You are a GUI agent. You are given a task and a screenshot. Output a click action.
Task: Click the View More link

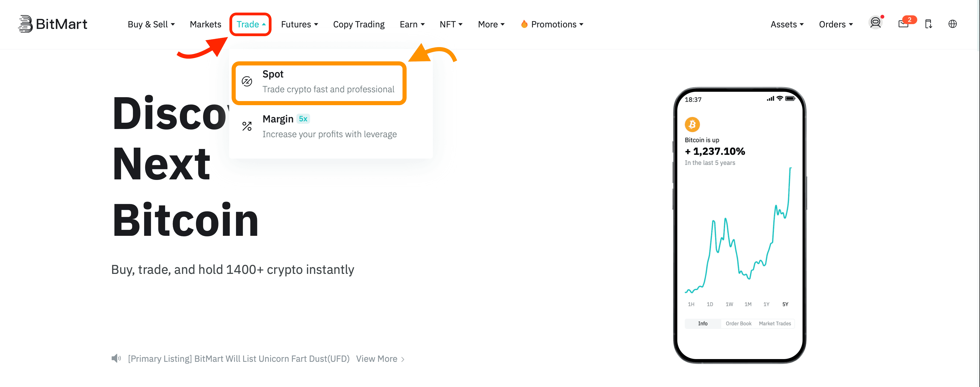(380, 359)
